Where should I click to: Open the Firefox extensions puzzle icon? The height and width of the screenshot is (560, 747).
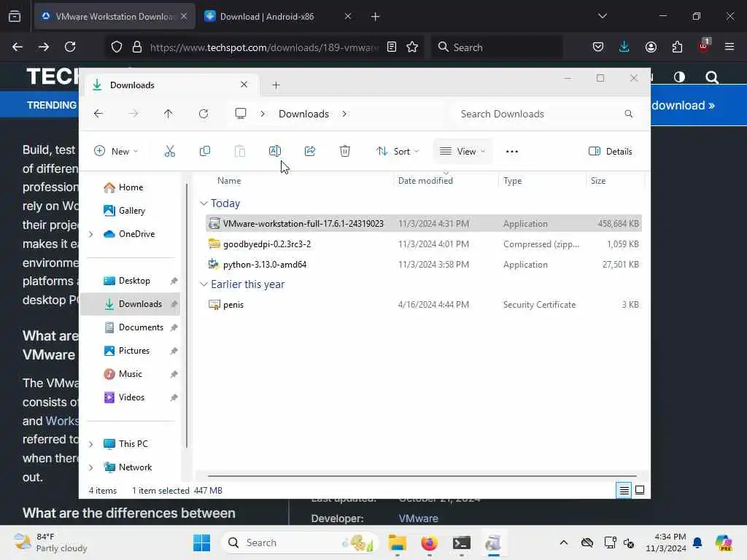[x=677, y=47]
